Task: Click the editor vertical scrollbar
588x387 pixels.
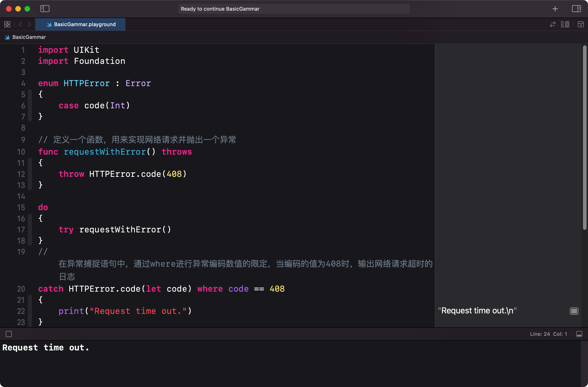Action: tap(585, 137)
